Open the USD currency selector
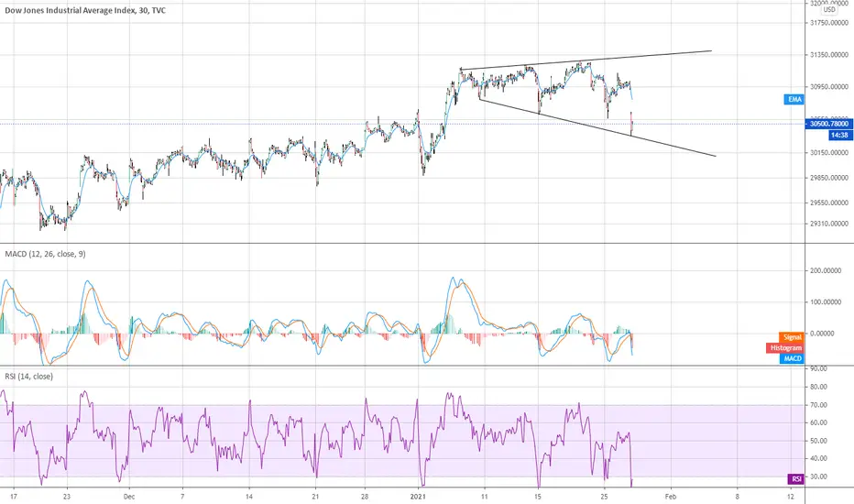Screen dimensions: 854x504 829,10
